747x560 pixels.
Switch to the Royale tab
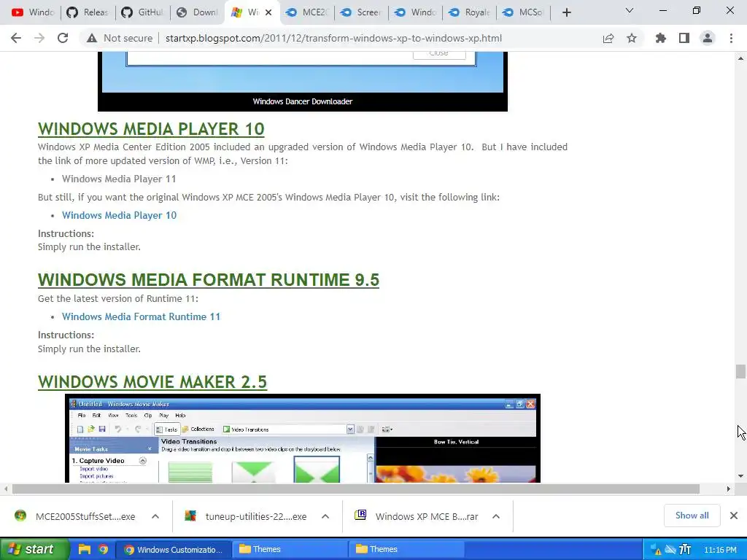pyautogui.click(x=471, y=12)
